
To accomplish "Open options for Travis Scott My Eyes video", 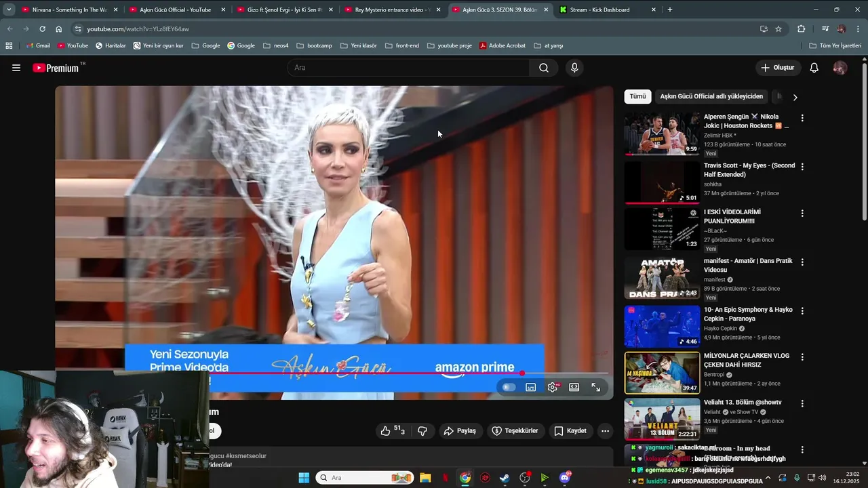I will pyautogui.click(x=802, y=167).
